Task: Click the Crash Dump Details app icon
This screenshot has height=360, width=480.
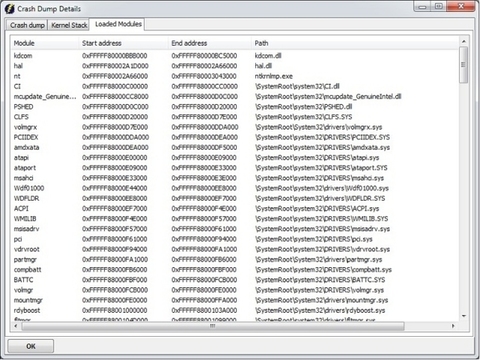Action: tap(10, 9)
